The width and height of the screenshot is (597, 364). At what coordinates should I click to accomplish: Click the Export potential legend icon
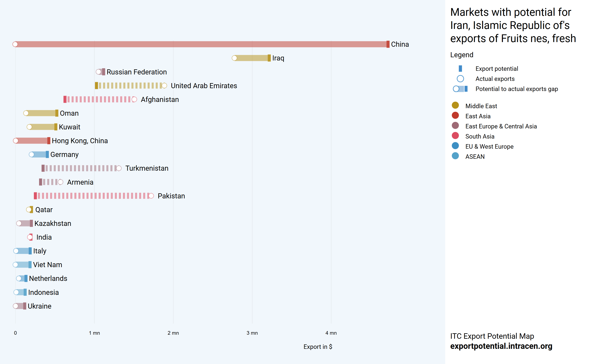[460, 69]
